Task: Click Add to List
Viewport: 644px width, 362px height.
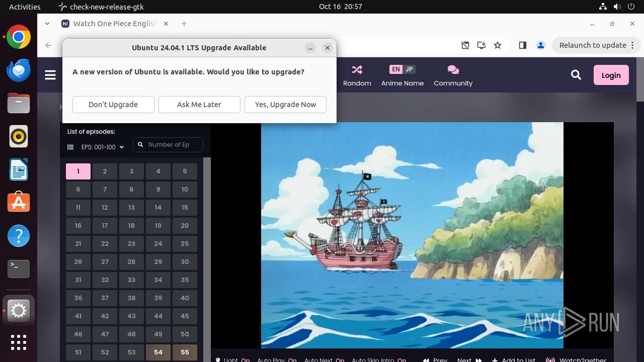Action: coord(514,360)
